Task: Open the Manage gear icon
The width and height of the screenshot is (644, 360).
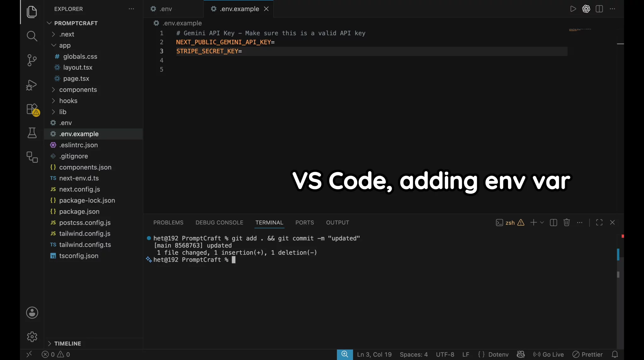Action: (x=32, y=336)
